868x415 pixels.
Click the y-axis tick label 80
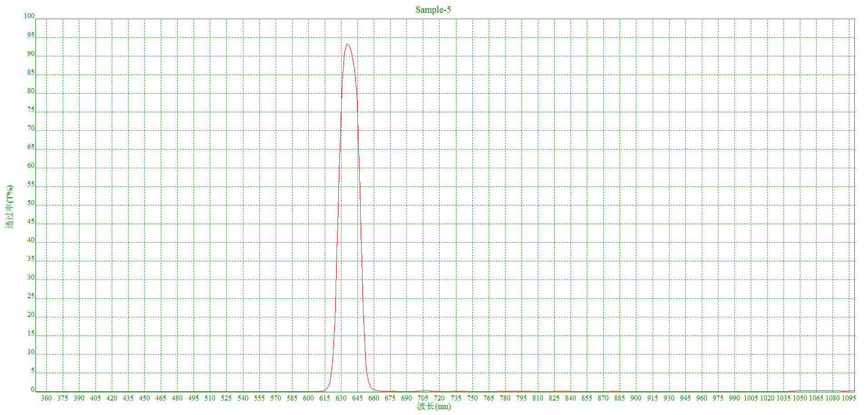pos(31,91)
